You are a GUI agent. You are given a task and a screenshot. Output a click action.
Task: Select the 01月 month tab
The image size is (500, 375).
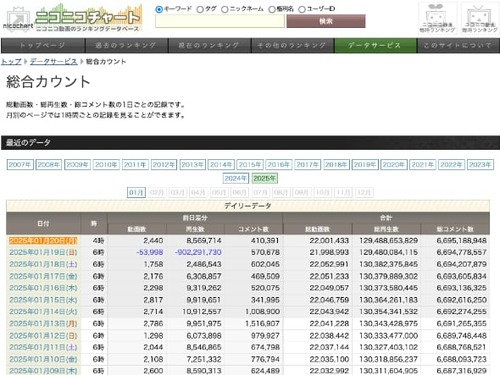coord(136,193)
